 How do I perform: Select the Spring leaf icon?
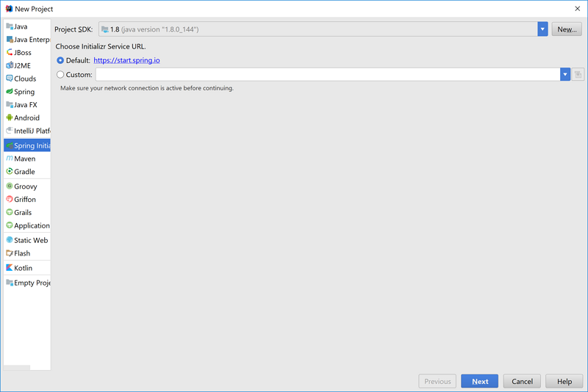[10, 91]
